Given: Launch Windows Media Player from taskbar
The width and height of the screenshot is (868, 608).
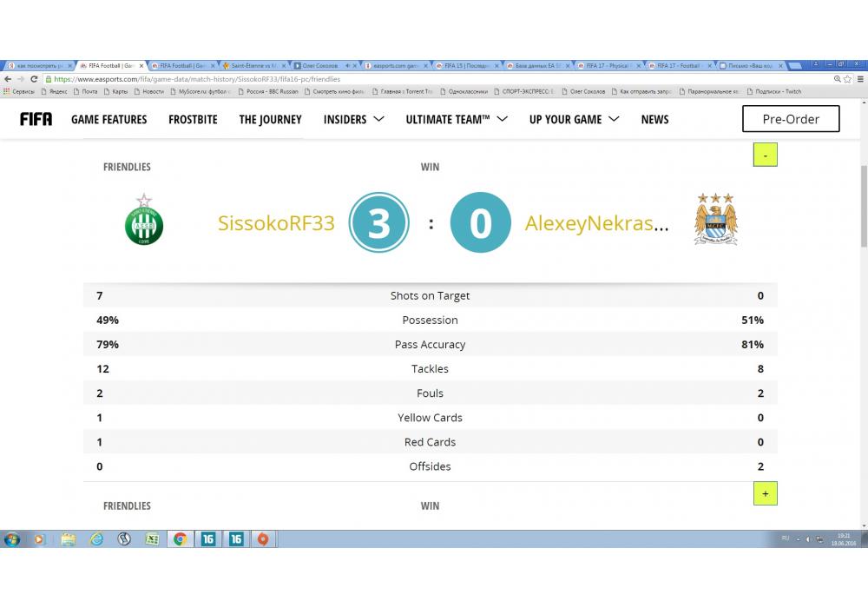Looking at the screenshot, I should (x=39, y=539).
